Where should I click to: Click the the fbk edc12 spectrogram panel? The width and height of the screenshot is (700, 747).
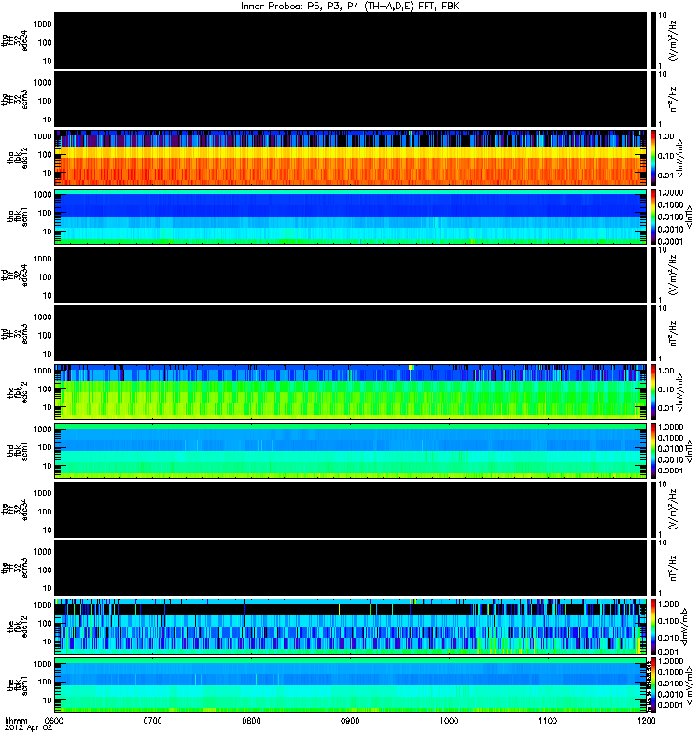(351, 627)
